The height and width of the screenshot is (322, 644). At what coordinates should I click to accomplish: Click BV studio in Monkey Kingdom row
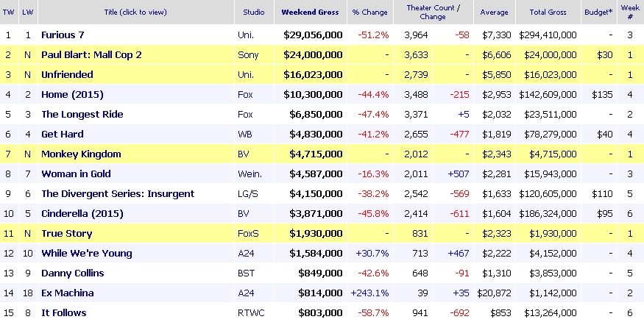[x=244, y=154]
